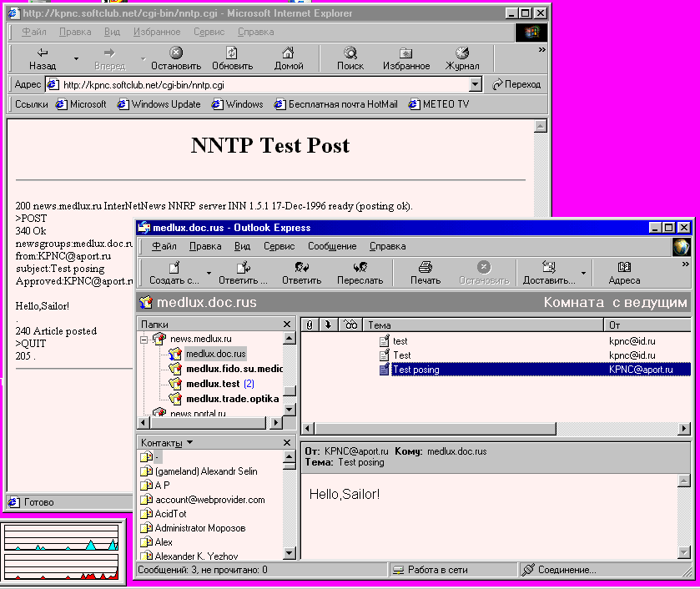700x589 pixels.
Task: Sort by the watch/ignore glasses column
Action: 351,325
